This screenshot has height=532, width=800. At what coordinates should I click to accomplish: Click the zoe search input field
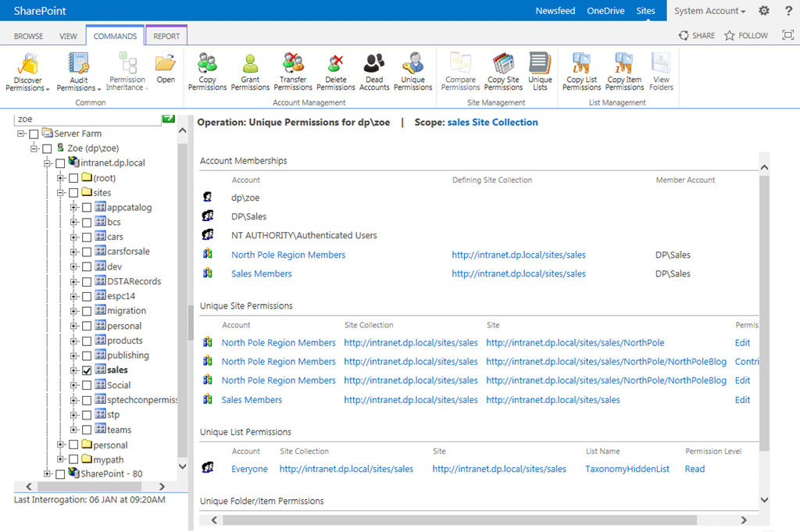click(x=87, y=119)
